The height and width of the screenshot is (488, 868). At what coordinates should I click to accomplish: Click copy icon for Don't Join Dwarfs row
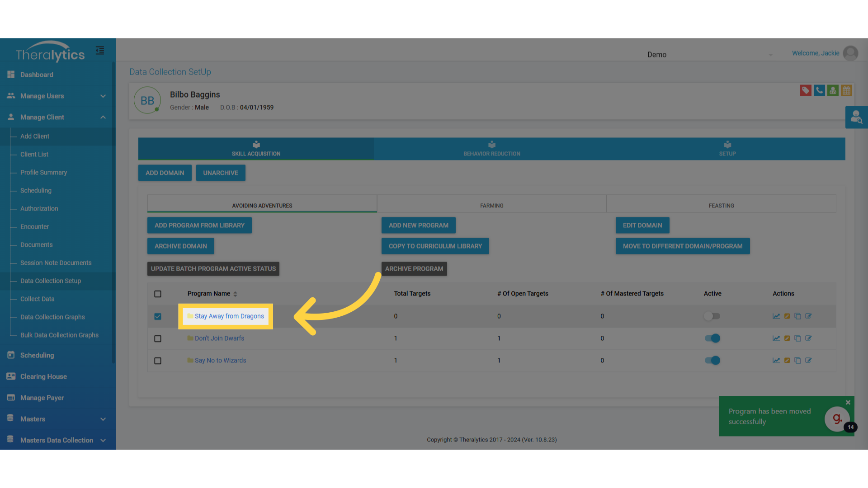(797, 338)
